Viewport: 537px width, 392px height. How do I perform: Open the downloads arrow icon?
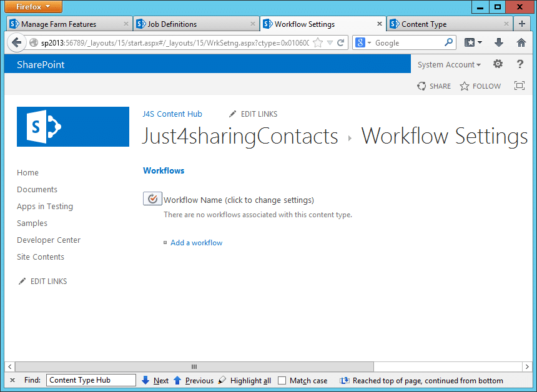click(x=499, y=42)
